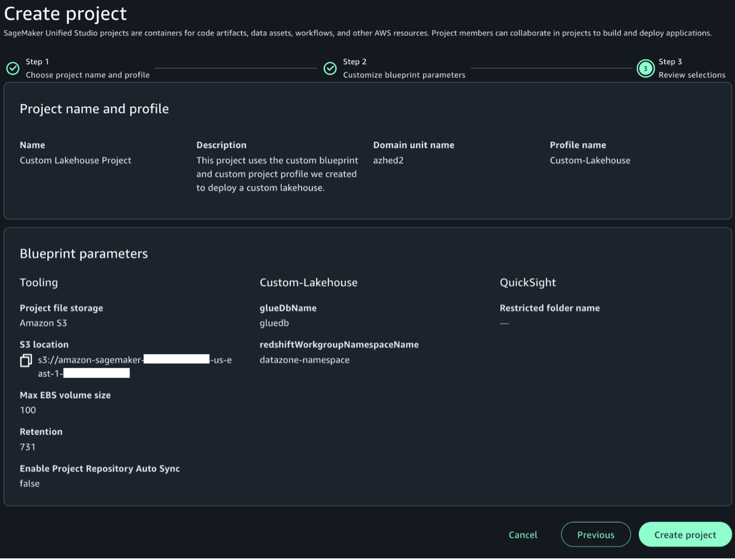Screen dimensions: 735x560
Task: Click the "gluedb" database name value
Action: [274, 323]
